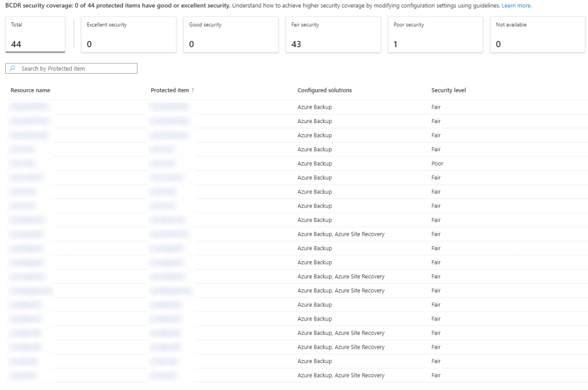The image size is (588, 390).
Task: Filter by Excellent security card
Action: point(125,35)
